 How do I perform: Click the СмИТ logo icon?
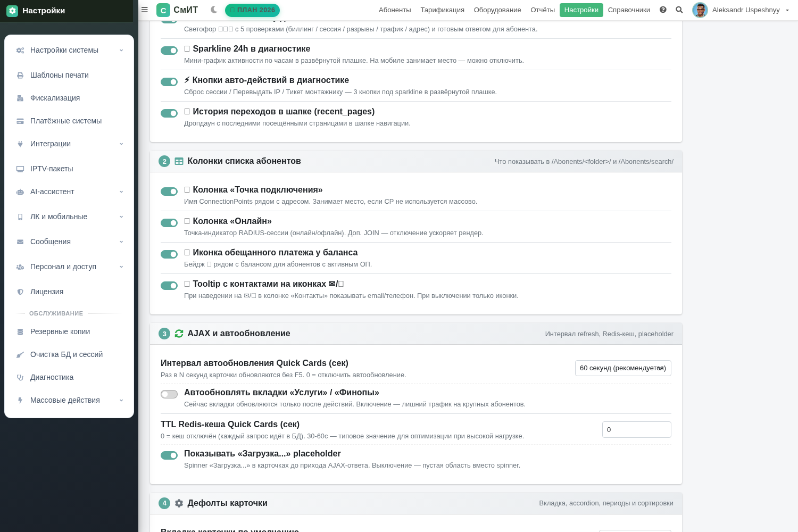point(163,10)
